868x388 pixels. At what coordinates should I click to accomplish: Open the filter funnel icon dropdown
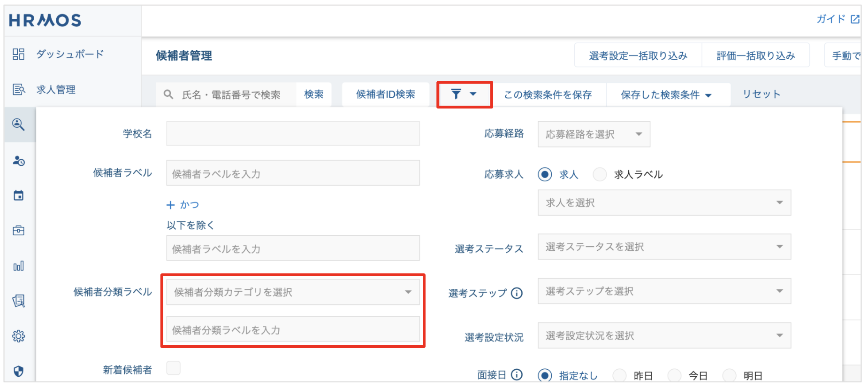464,94
